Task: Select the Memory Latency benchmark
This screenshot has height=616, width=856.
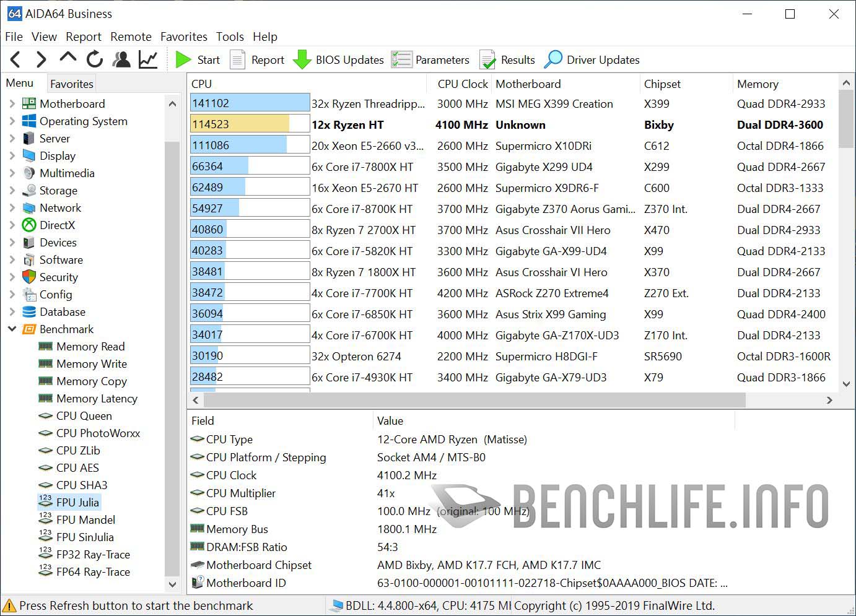Action: (x=95, y=398)
